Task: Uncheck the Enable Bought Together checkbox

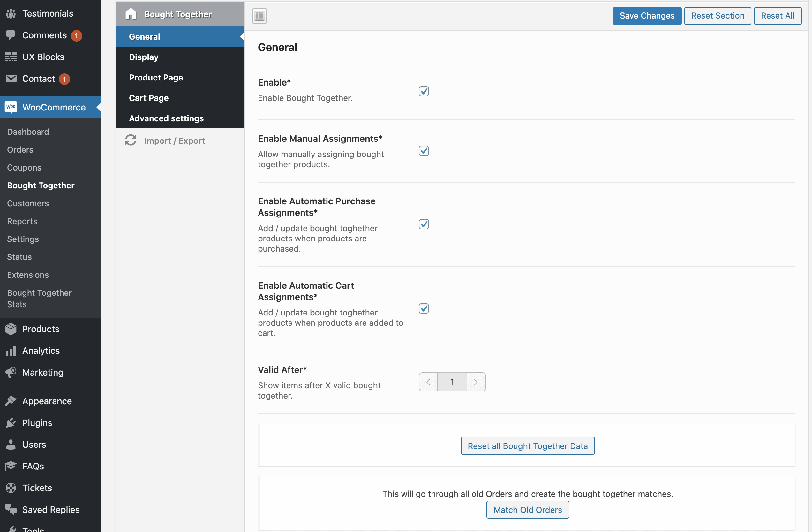Action: pos(424,91)
